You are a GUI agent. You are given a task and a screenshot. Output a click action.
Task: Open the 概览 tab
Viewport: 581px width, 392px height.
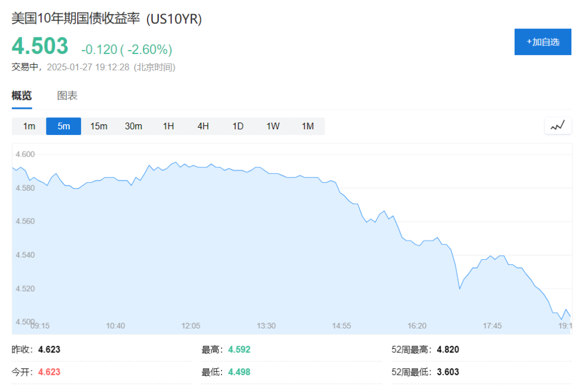pos(22,96)
